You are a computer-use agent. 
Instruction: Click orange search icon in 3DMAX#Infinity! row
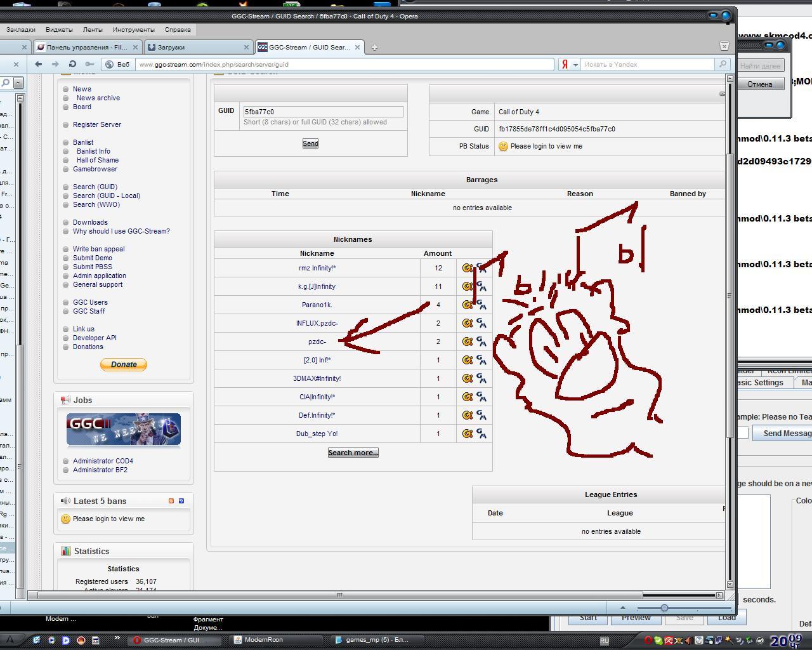[x=468, y=378]
